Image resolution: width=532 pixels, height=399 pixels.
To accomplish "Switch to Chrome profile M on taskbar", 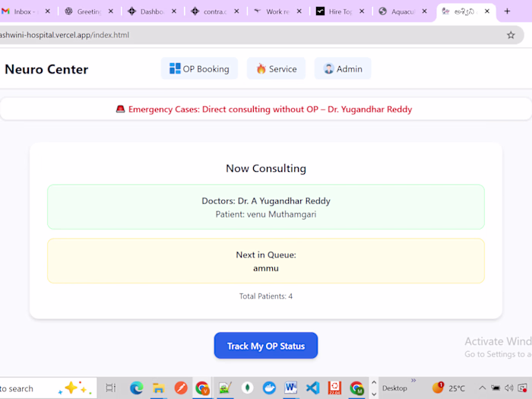I will (356, 388).
